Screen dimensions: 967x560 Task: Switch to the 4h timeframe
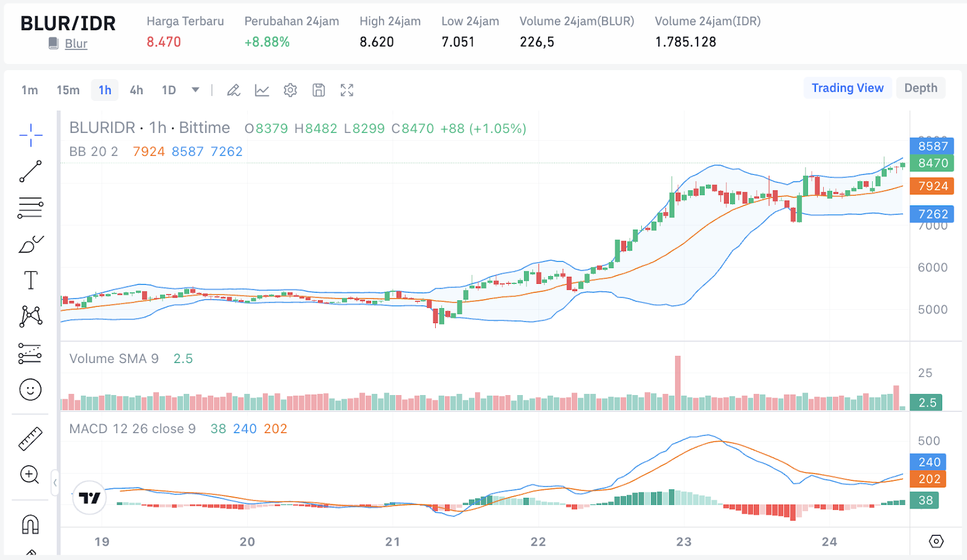pos(137,90)
